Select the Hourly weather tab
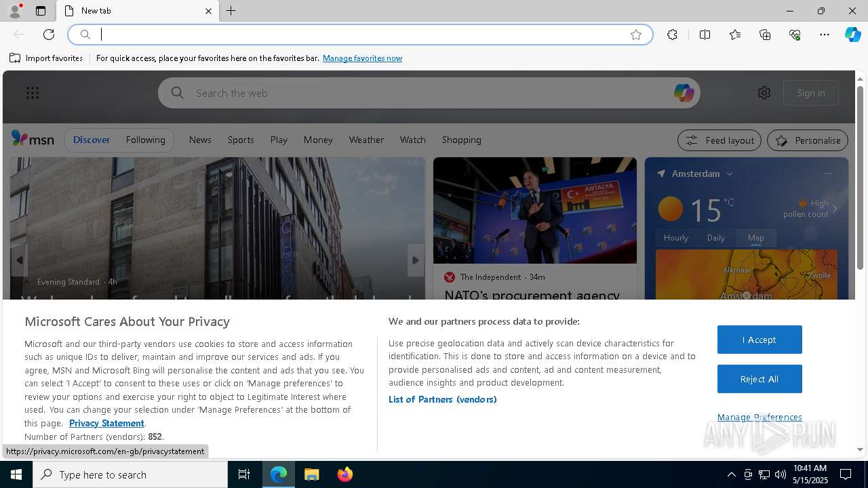The height and width of the screenshot is (488, 868). click(676, 238)
